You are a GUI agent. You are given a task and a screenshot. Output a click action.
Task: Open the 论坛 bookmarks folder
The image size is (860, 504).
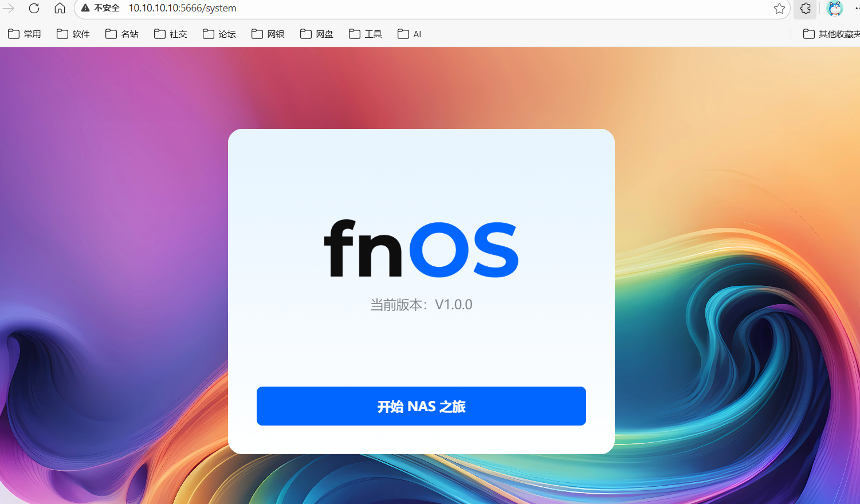coord(219,34)
